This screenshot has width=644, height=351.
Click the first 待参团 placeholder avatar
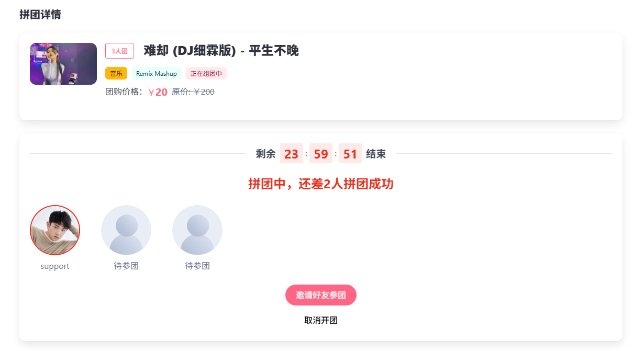[126, 230]
